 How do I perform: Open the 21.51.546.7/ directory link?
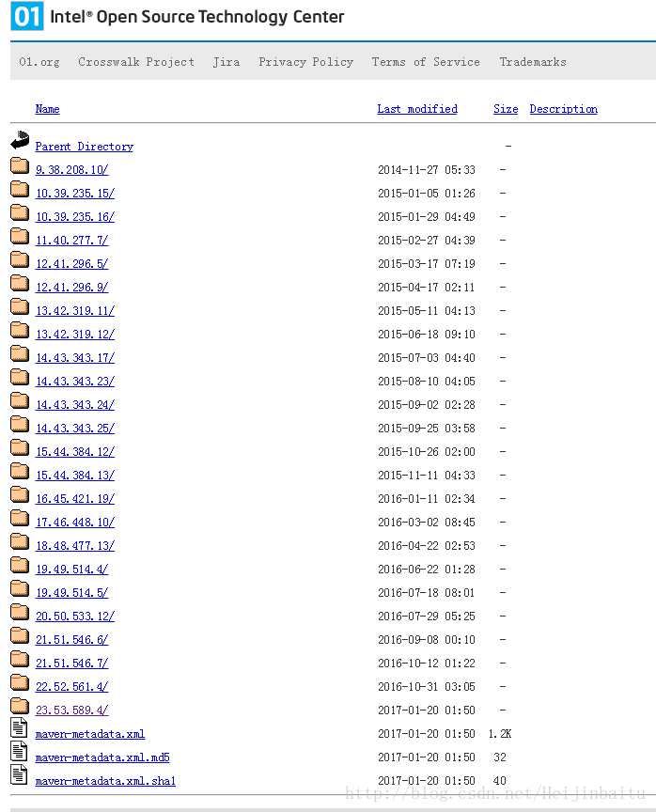72,663
